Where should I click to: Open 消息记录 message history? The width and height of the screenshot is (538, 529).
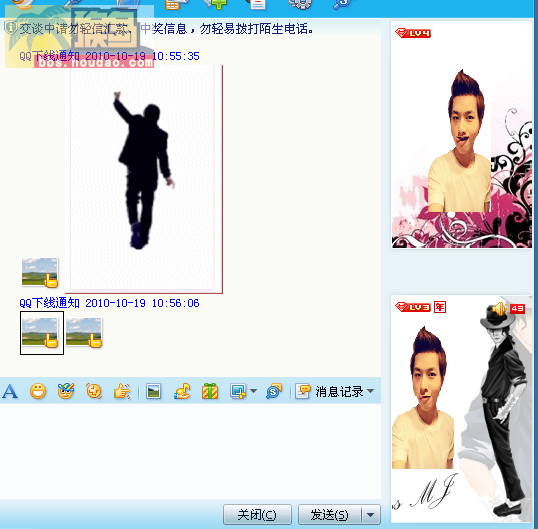point(329,391)
